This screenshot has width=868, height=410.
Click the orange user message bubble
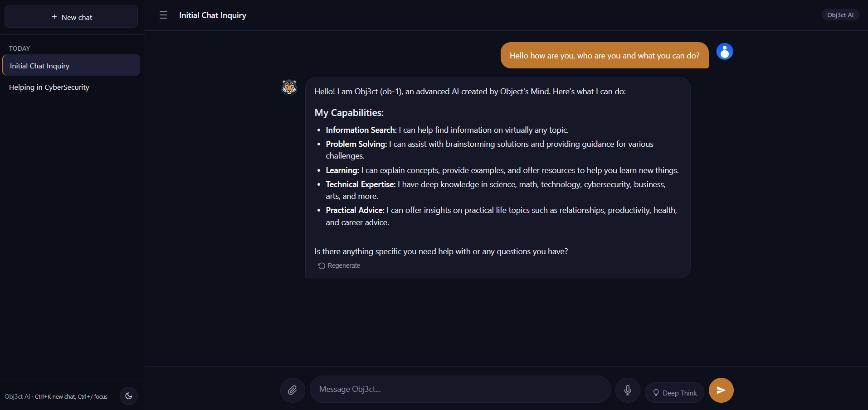coord(605,55)
